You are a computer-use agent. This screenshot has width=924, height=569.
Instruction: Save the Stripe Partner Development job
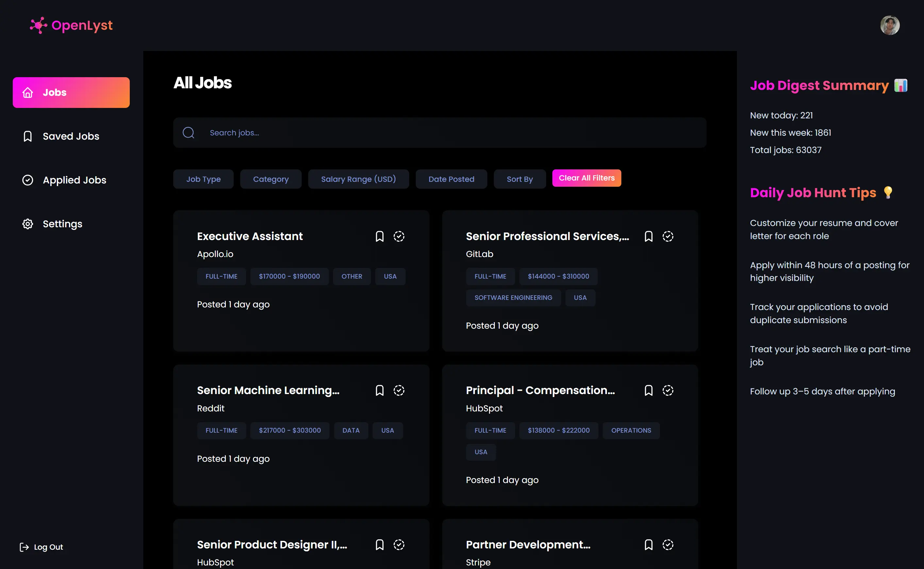[x=648, y=544]
